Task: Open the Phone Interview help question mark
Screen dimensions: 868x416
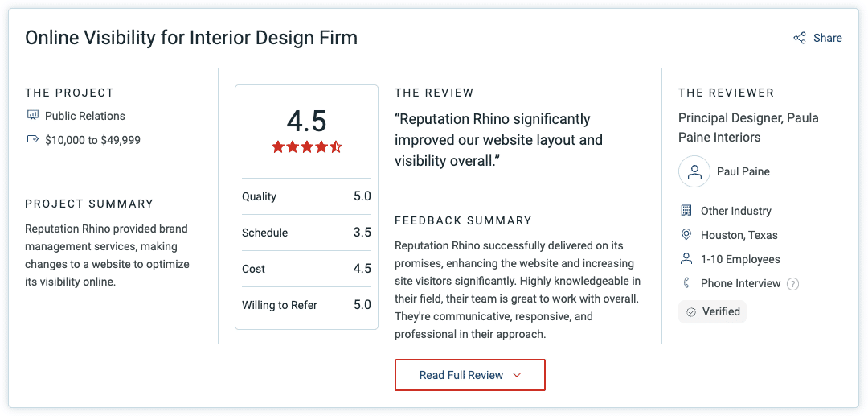Action: 792,284
